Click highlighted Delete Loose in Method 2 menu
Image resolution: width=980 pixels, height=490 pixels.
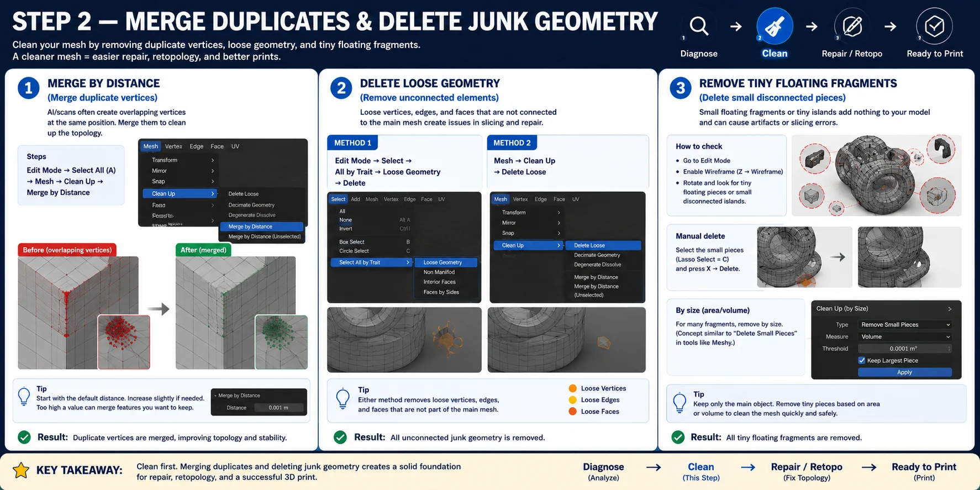tap(603, 245)
